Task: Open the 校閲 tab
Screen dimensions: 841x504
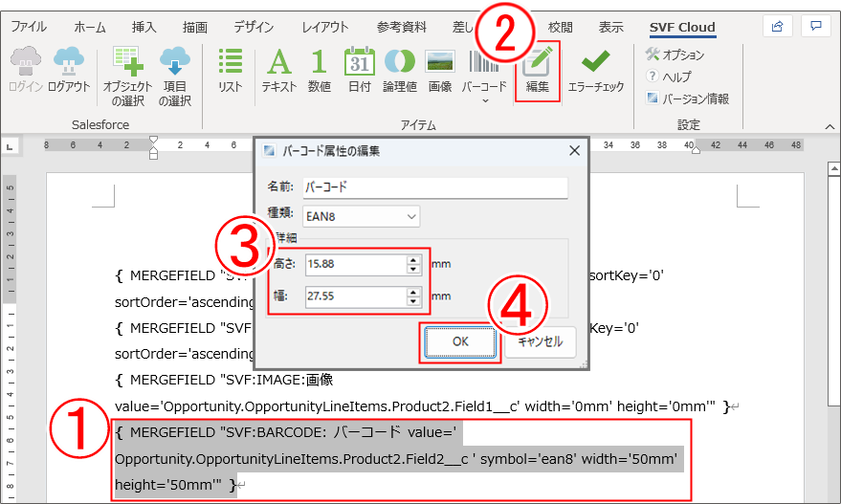Action: pyautogui.click(x=560, y=27)
